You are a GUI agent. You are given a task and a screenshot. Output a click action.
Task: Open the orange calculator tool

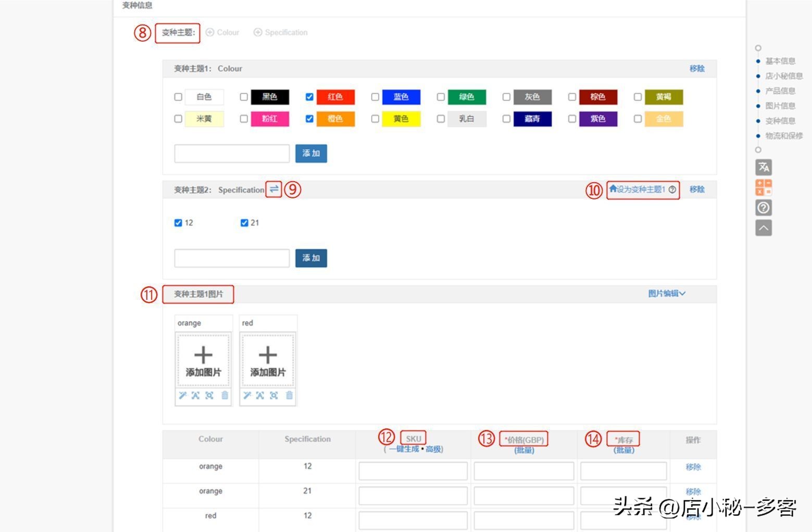click(764, 187)
